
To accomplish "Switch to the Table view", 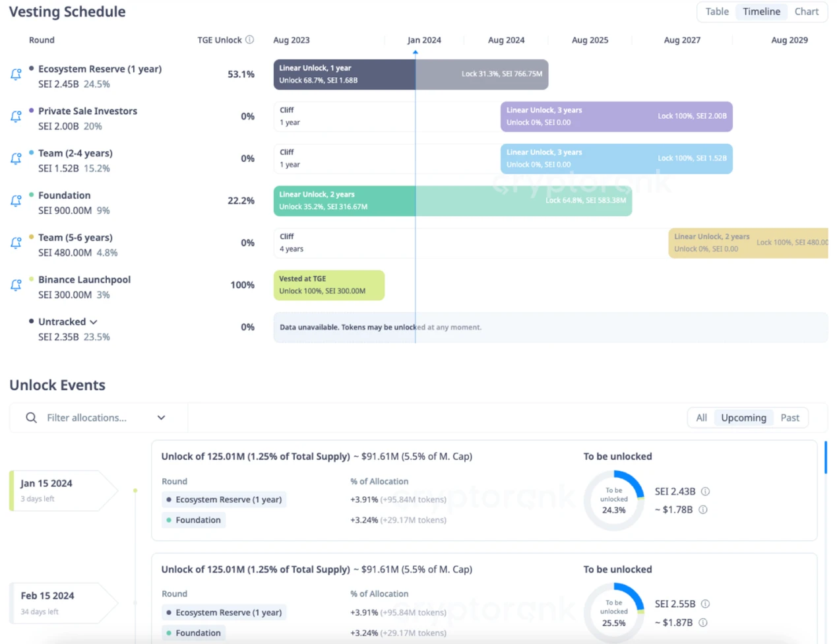I will click(717, 12).
